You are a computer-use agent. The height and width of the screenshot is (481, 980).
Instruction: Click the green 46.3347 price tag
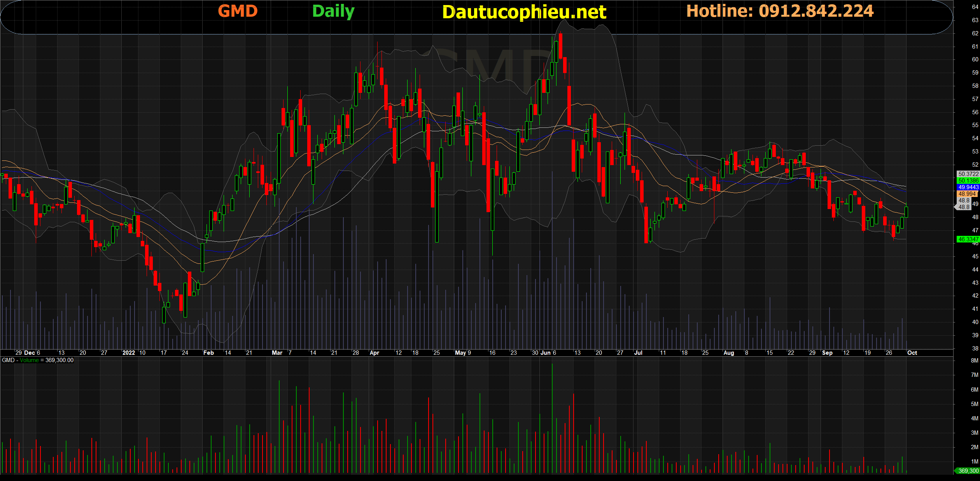[x=968, y=239]
